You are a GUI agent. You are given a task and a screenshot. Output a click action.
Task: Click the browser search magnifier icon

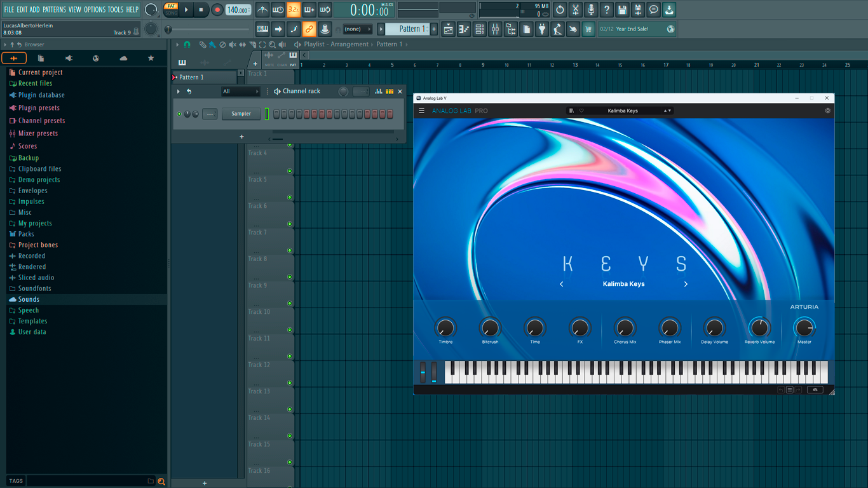pos(161,482)
